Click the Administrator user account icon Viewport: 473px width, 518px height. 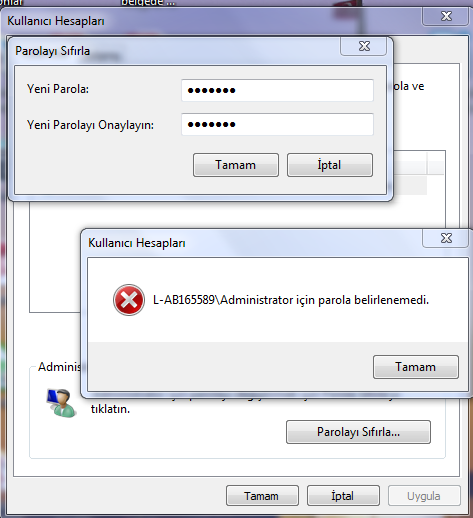click(62, 403)
